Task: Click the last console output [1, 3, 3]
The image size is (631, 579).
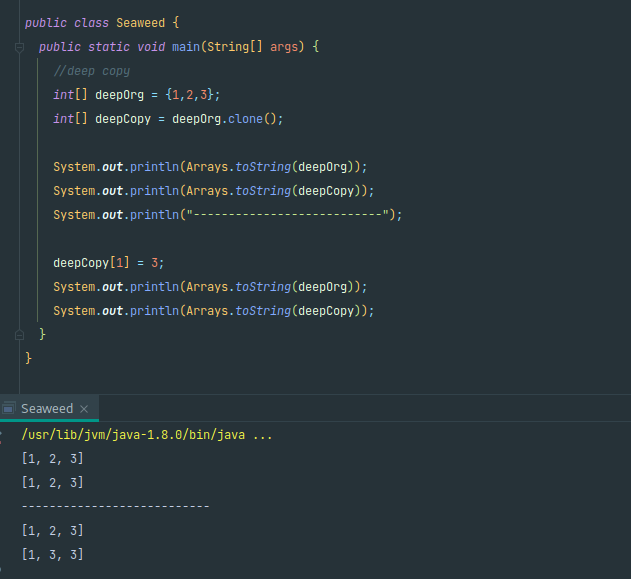Action: [53, 554]
